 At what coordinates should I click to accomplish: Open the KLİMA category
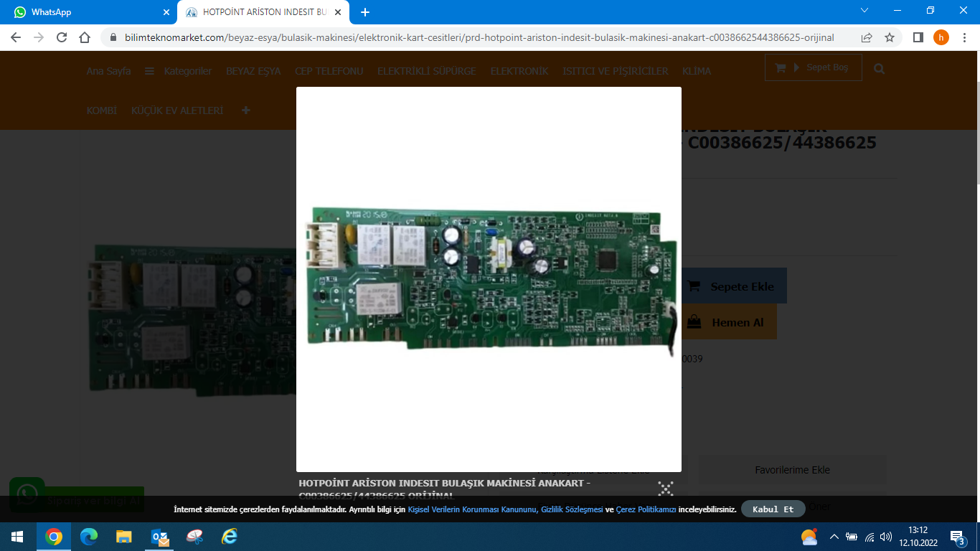(x=697, y=71)
